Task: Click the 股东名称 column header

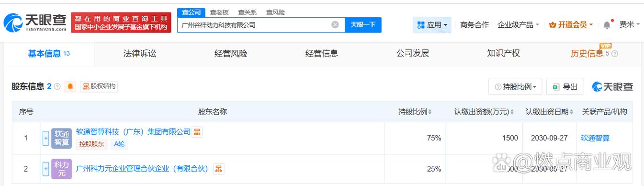Action: pos(212,112)
